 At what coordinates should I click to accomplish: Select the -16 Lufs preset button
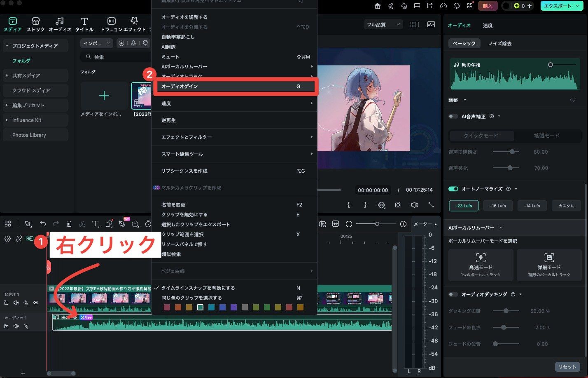point(498,206)
